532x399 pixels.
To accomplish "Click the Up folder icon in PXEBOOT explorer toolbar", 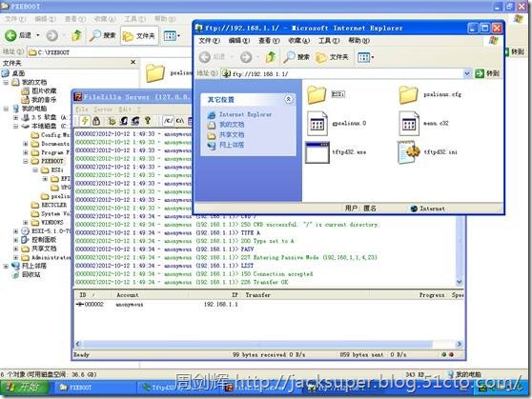I will pyautogui.click(x=77, y=35).
